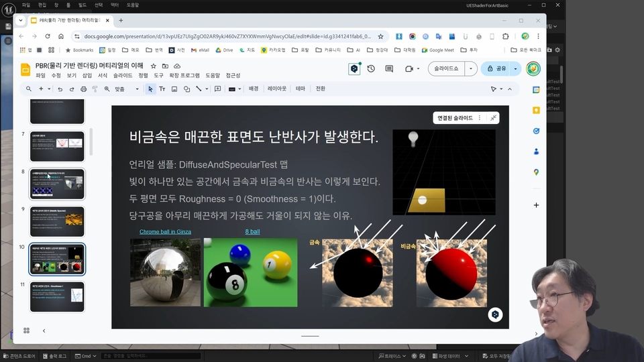Click the print icon in Slides toolbar
This screenshot has width=644, height=362.
pyautogui.click(x=83, y=88)
